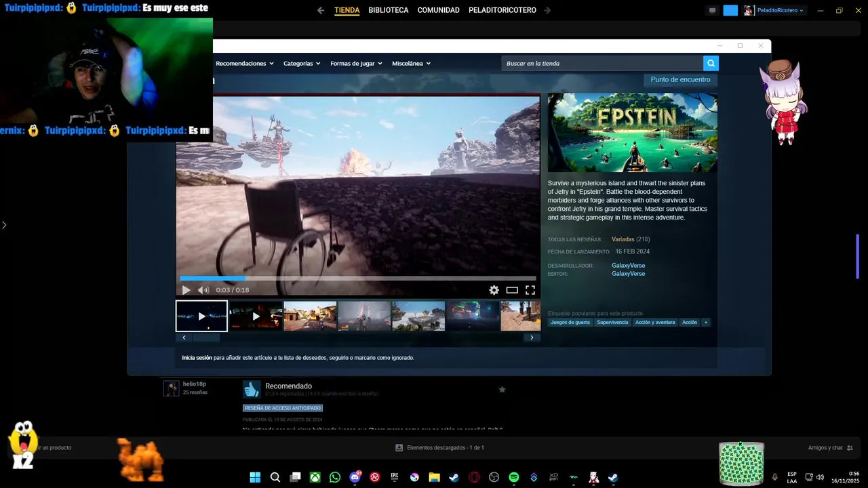Click the Supervivencia tag
This screenshot has height=488, width=868.
(612, 323)
